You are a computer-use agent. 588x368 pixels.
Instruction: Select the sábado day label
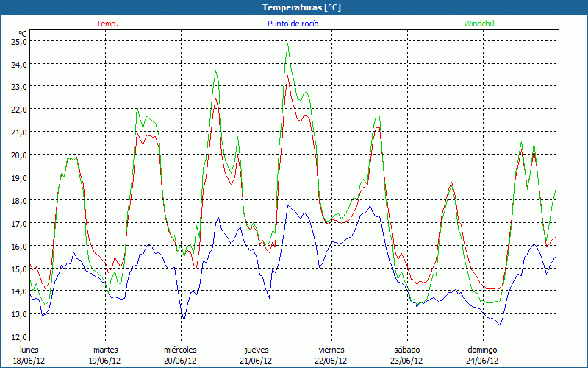coord(406,350)
